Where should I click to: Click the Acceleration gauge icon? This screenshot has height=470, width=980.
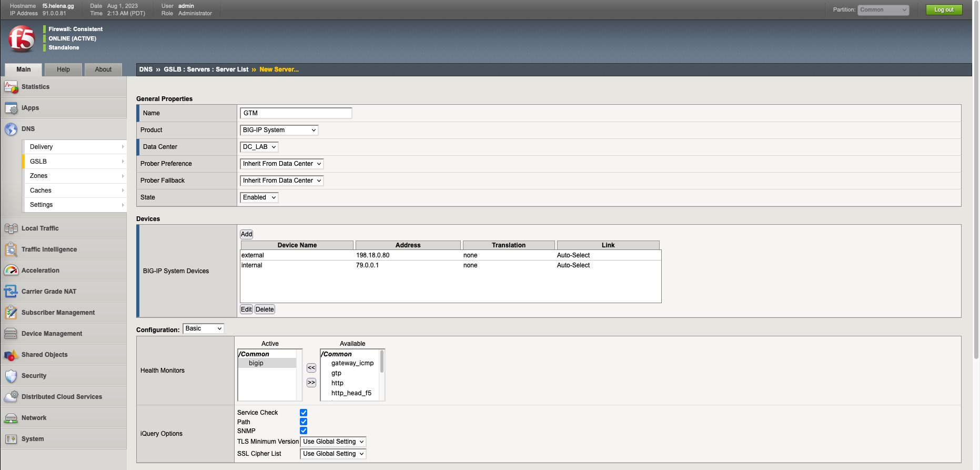pos(11,271)
